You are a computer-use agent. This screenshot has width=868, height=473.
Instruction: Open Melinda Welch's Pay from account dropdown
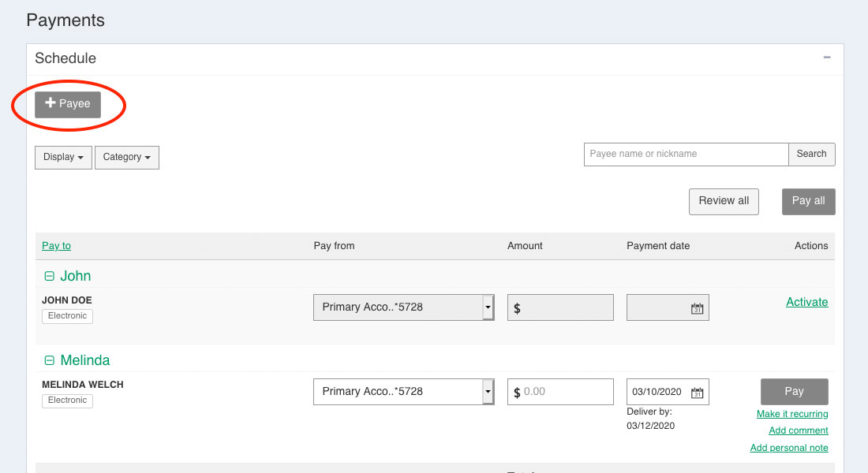403,392
